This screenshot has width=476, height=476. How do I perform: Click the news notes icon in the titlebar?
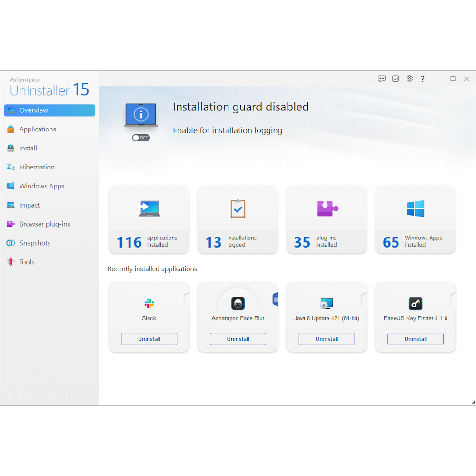point(396,79)
